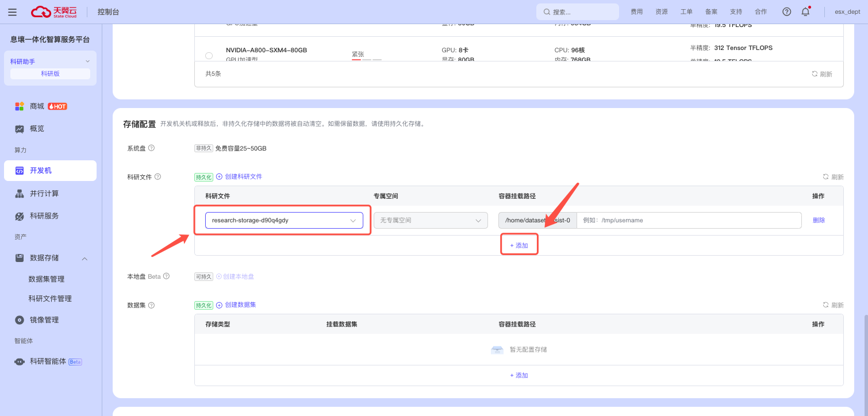Collapse the 数据存储 sidebar section
Screen dimensions: 868x416
click(x=85, y=259)
